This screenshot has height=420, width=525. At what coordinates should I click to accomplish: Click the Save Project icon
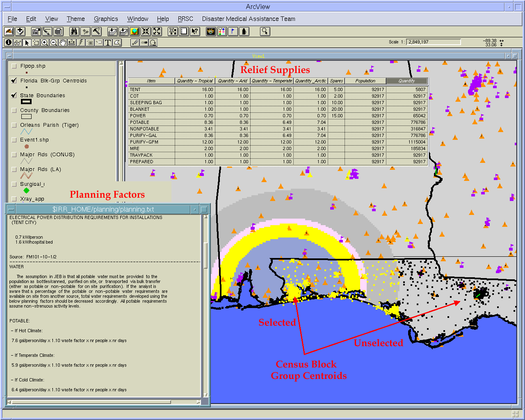point(9,32)
